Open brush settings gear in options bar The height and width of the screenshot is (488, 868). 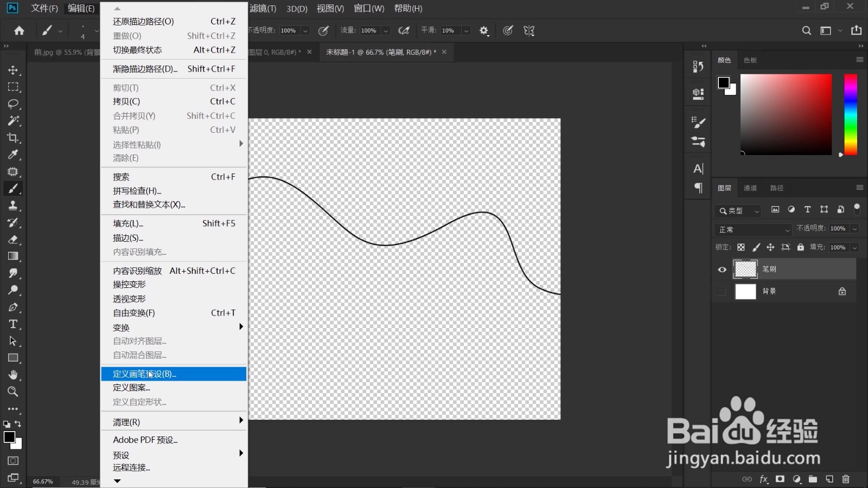[x=484, y=31]
